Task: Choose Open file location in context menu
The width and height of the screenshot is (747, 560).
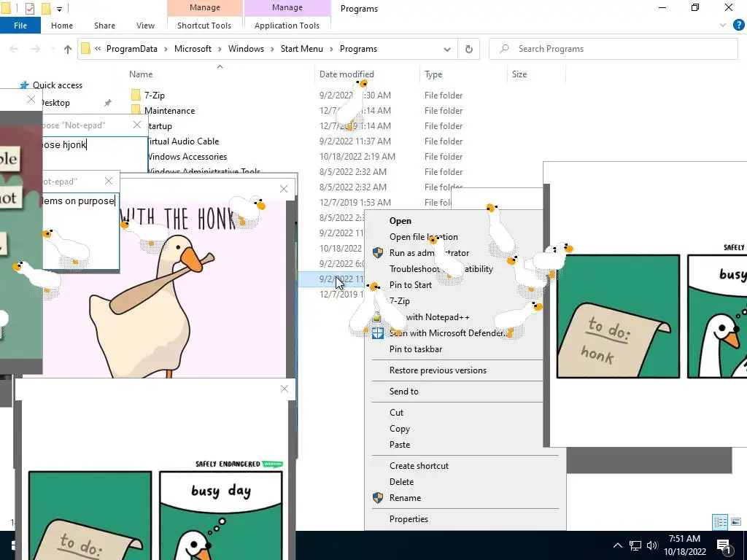Action: coord(424,237)
